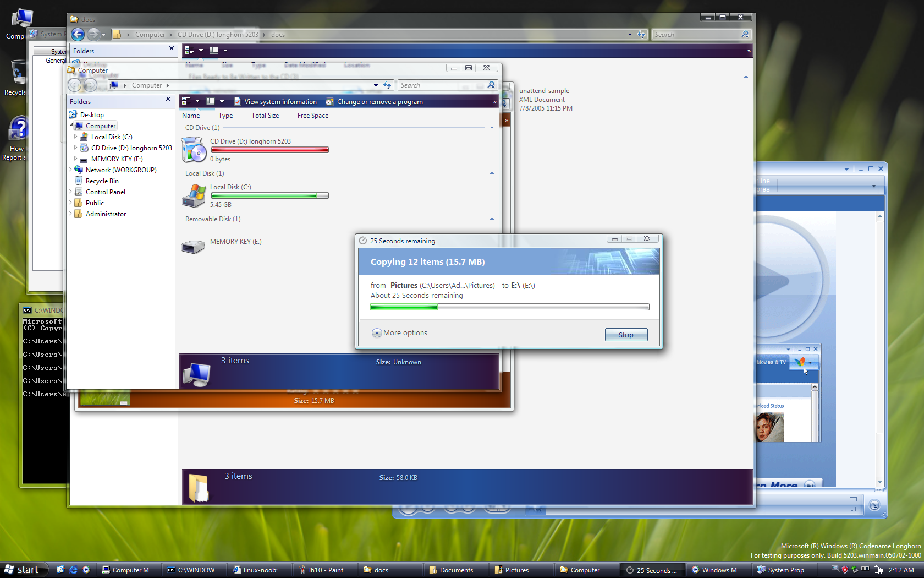
Task: Refresh the Computer window address bar
Action: point(387,85)
